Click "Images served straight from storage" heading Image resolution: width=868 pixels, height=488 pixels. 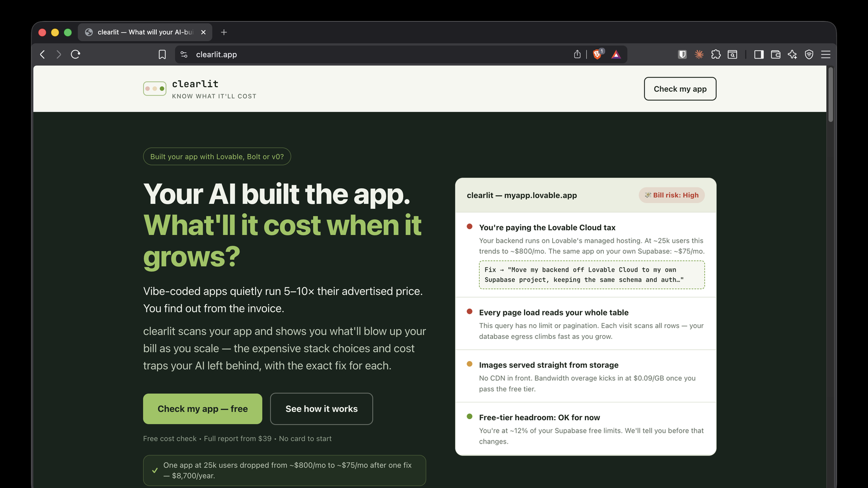(x=549, y=365)
